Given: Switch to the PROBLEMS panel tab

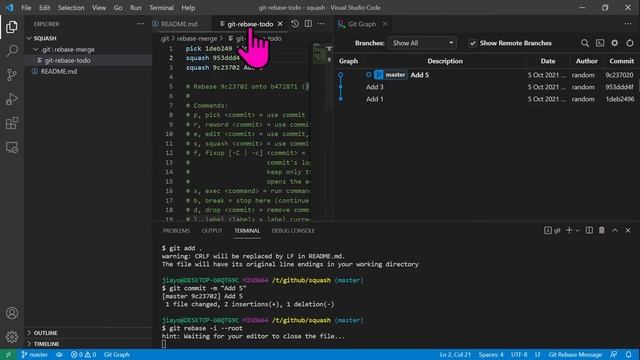Looking at the screenshot, I should pyautogui.click(x=176, y=231).
